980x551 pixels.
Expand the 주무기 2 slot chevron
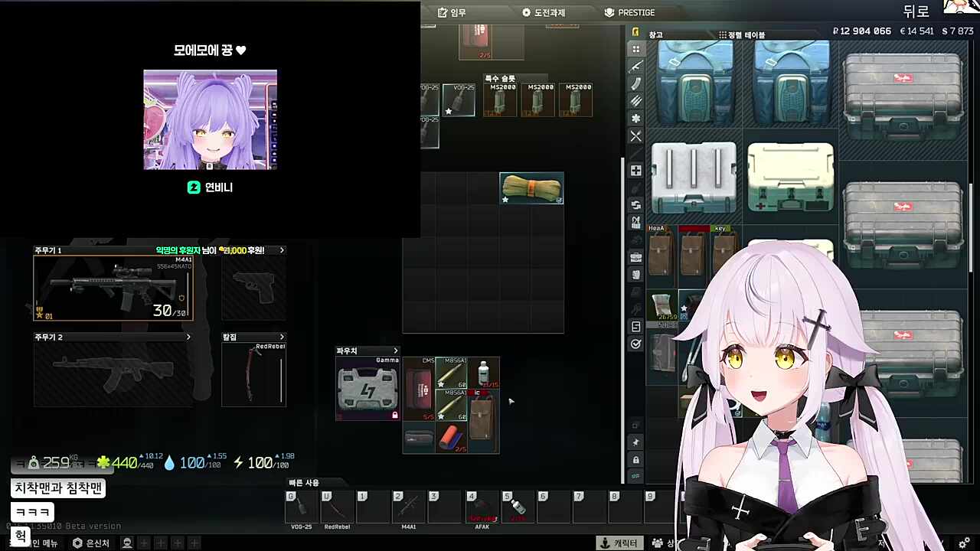point(188,337)
